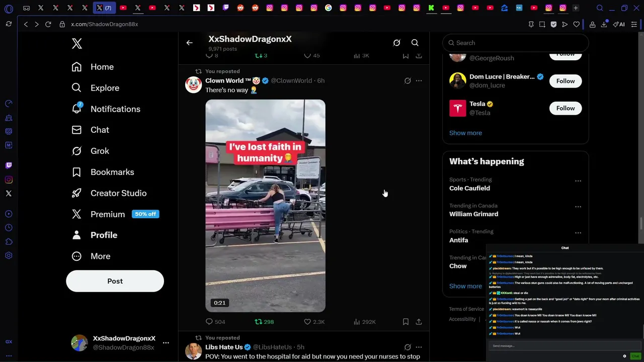
Task: Like the Clown World post with 2.3K likes
Action: [x=314, y=322]
